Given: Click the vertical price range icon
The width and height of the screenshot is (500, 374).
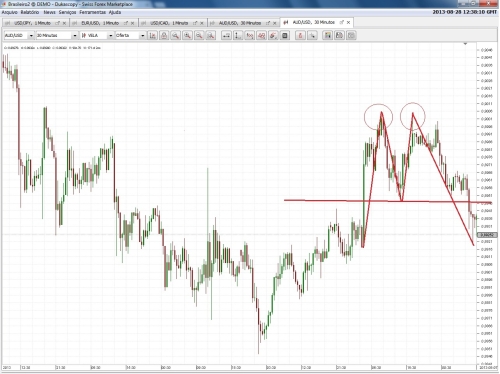Looking at the screenshot, I should 238,35.
